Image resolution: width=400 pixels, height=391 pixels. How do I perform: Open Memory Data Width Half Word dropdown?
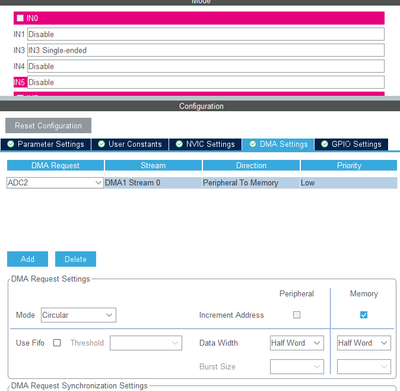(x=364, y=343)
